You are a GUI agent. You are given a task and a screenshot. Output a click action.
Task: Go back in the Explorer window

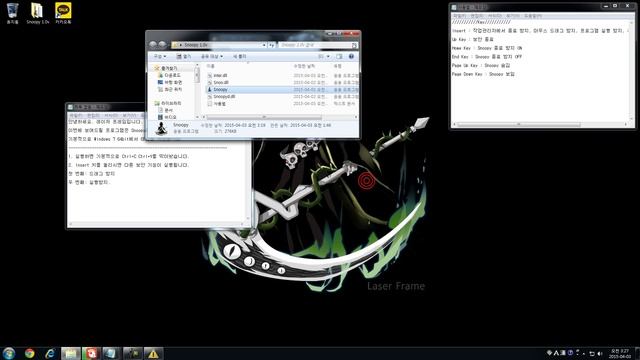pyautogui.click(x=153, y=44)
